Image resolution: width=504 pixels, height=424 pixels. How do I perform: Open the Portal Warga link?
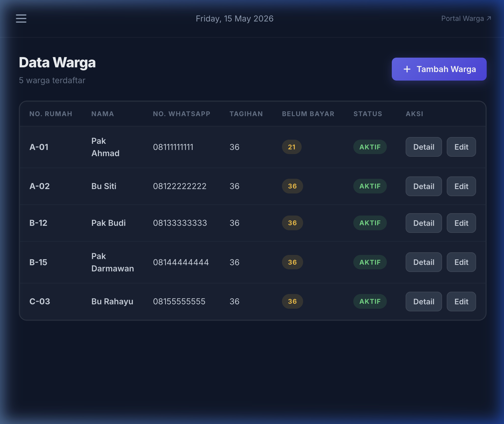pos(466,19)
